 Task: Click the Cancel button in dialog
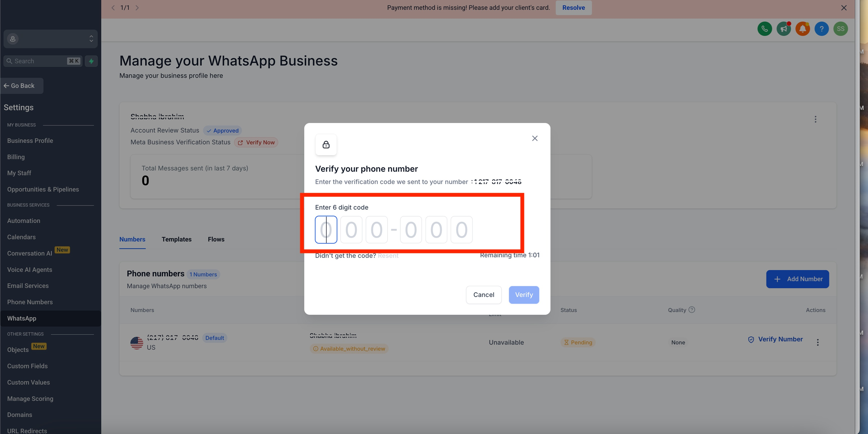(x=483, y=295)
